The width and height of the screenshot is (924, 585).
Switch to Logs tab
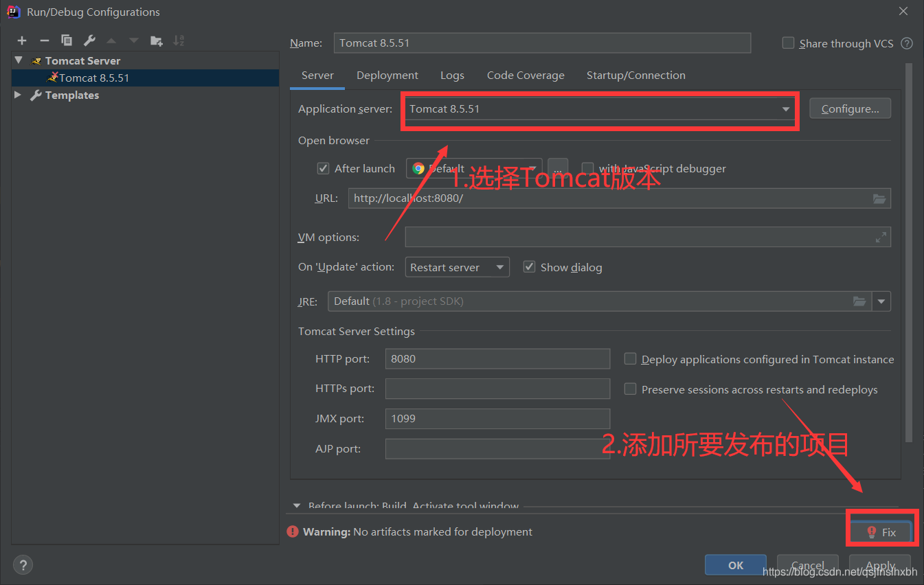click(452, 76)
